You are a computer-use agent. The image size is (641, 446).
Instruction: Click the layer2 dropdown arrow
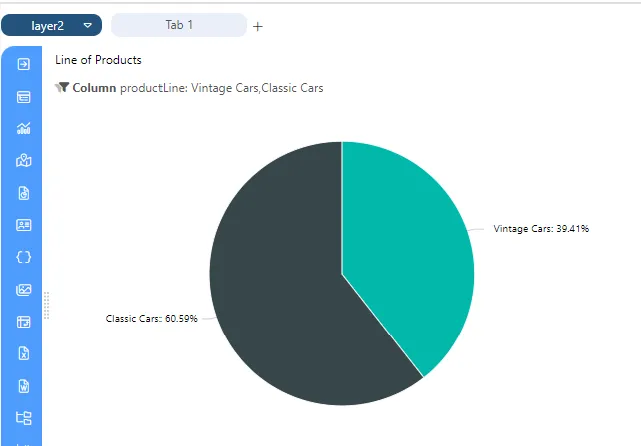(87, 25)
